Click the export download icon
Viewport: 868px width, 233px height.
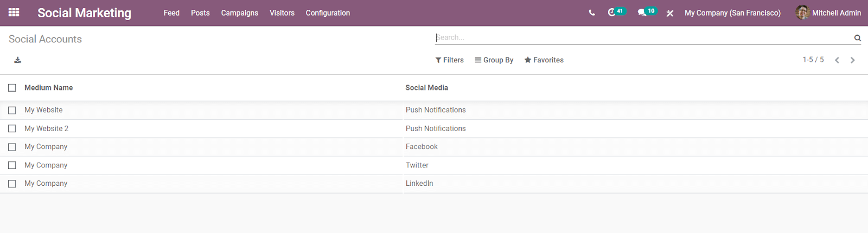[x=18, y=60]
